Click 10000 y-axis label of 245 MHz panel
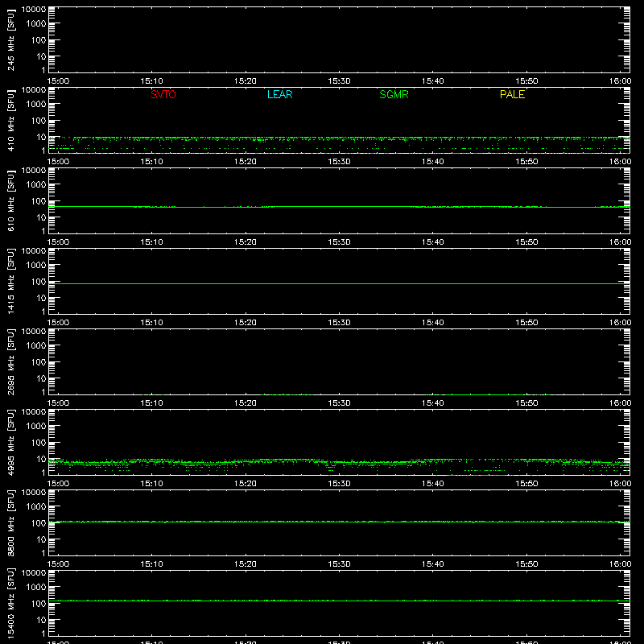644x644 pixels. 34,10
